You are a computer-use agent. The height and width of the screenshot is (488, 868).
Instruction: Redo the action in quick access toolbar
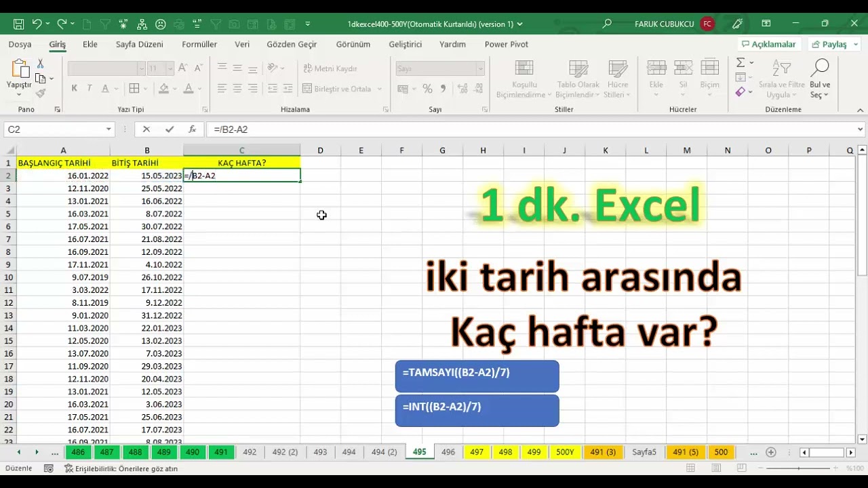(62, 24)
